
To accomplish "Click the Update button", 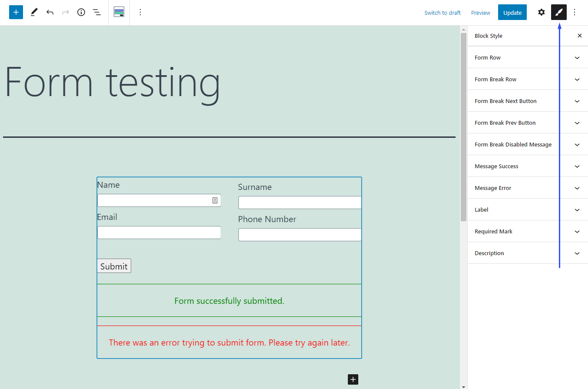I will pos(512,12).
